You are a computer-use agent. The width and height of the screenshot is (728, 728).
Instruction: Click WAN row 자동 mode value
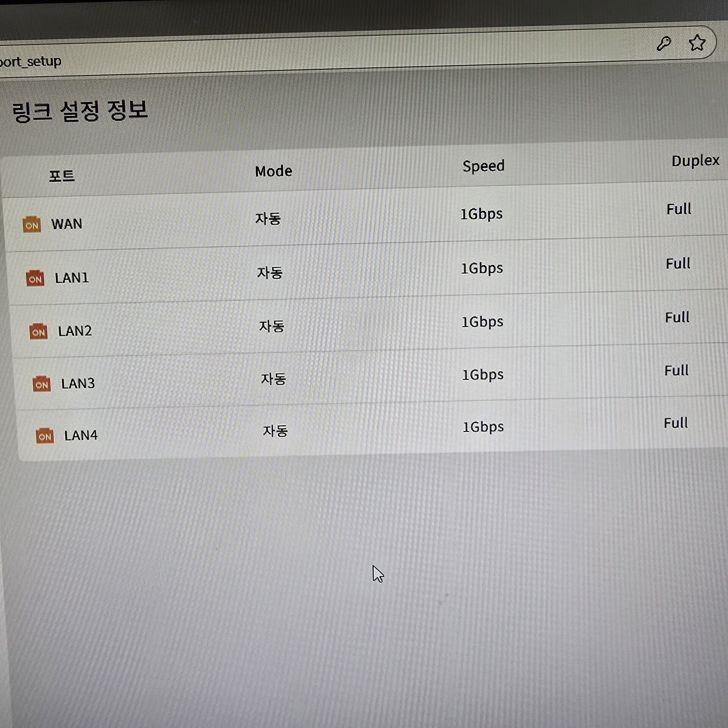point(268,219)
